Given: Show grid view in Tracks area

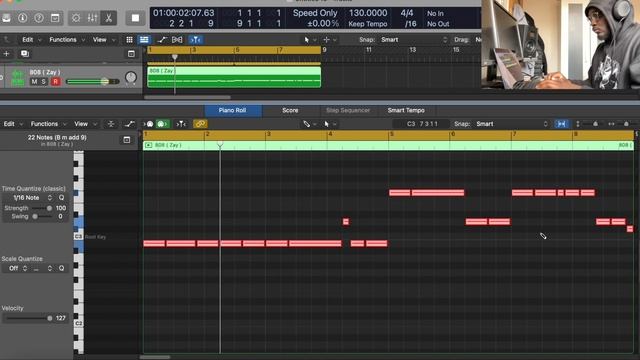Looking at the screenshot, I should pos(129,40).
